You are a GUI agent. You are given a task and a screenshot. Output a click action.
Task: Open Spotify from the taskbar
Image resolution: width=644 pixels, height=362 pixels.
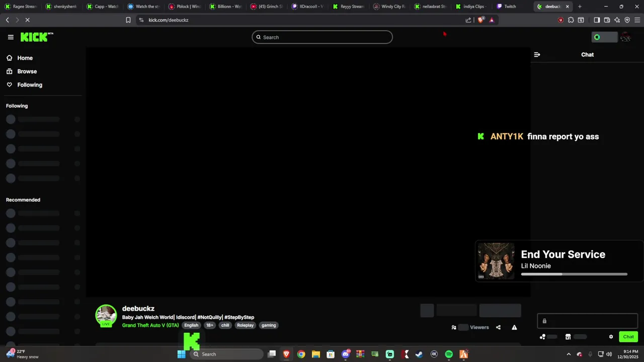coord(449,354)
